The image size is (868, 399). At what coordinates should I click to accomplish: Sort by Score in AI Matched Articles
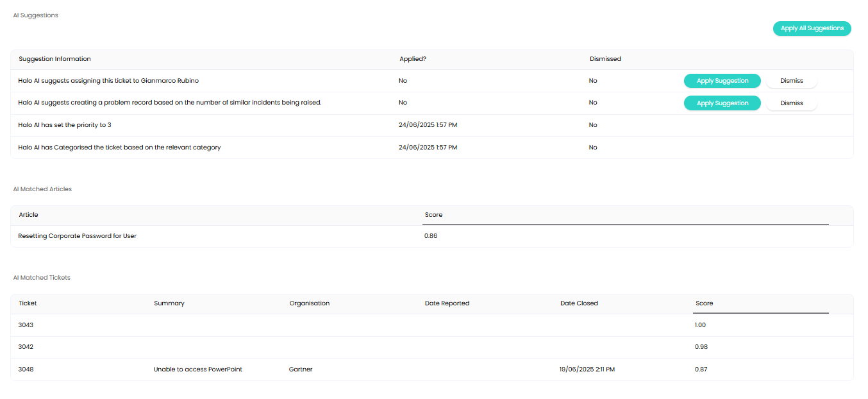tap(434, 215)
